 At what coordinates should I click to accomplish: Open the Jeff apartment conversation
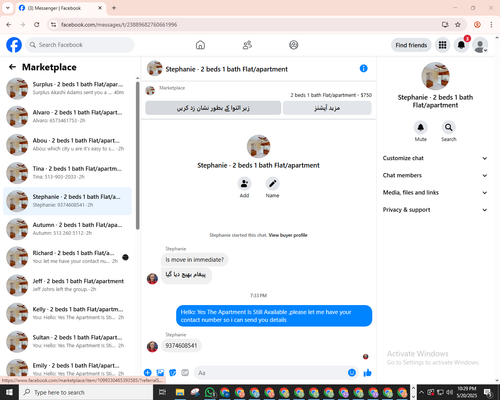click(x=68, y=285)
